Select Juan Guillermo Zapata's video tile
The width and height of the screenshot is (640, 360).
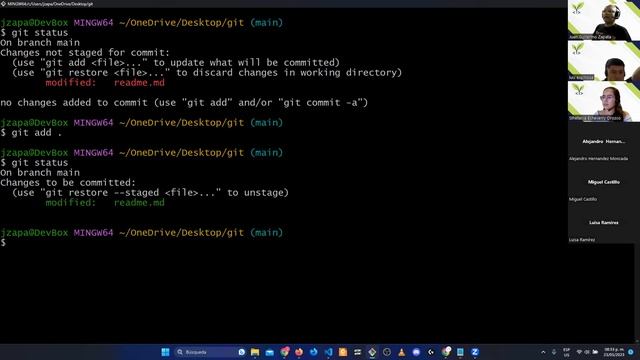pyautogui.click(x=604, y=20)
